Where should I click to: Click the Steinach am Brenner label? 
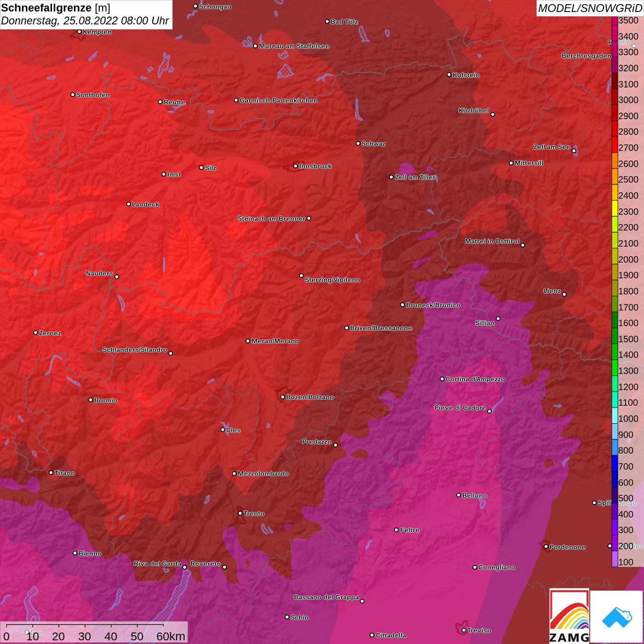point(271,218)
